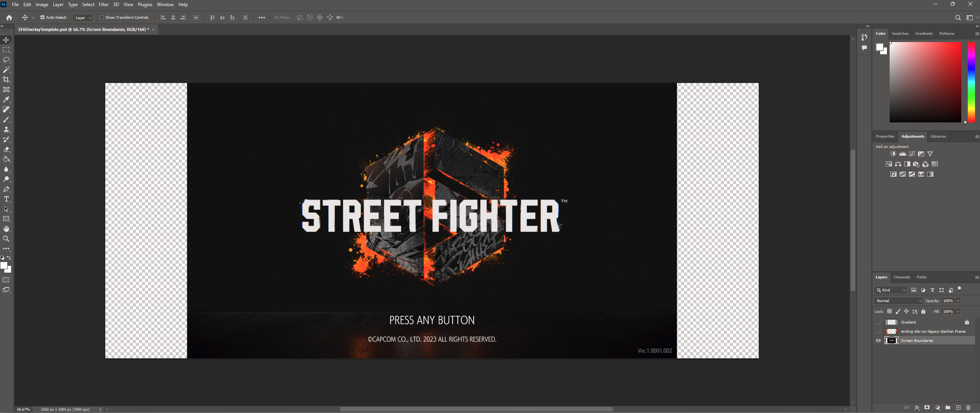
Task: Select the Eyedropper tool
Action: tap(7, 99)
